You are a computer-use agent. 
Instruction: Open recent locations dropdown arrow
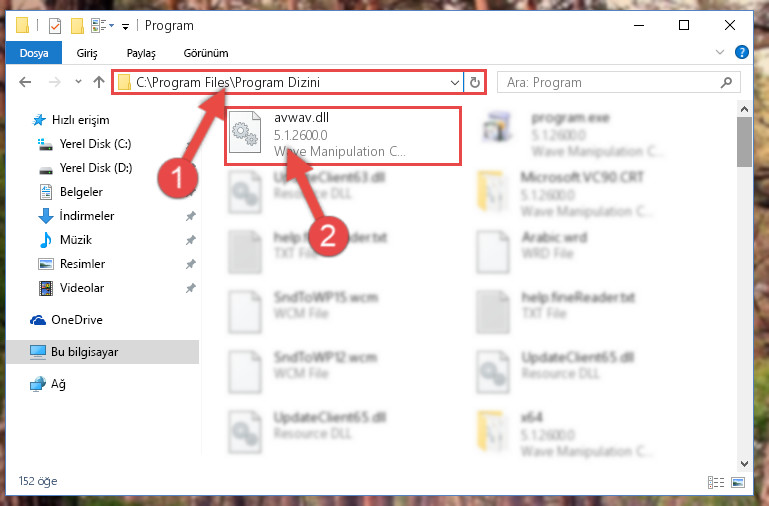pos(78,82)
